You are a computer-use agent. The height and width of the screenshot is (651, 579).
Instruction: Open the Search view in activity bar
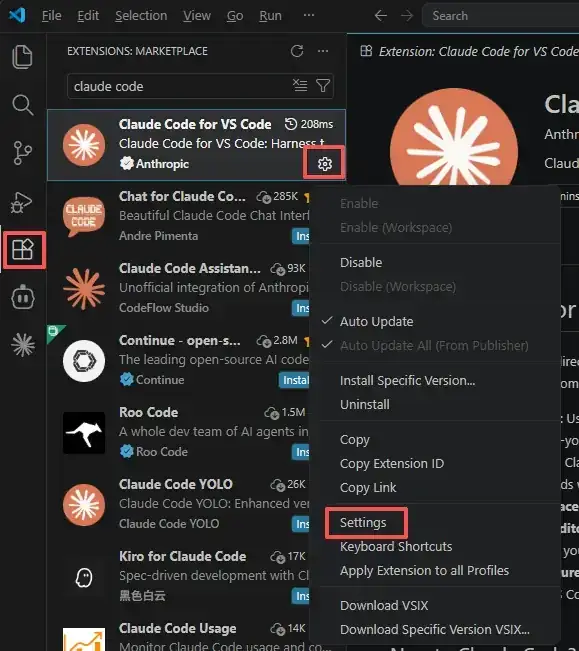point(22,105)
